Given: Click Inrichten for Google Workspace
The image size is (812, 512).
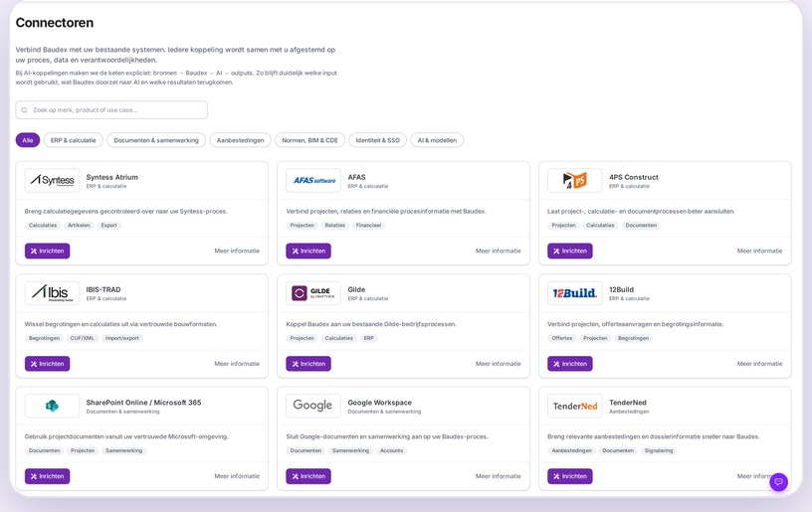Looking at the screenshot, I should (308, 476).
